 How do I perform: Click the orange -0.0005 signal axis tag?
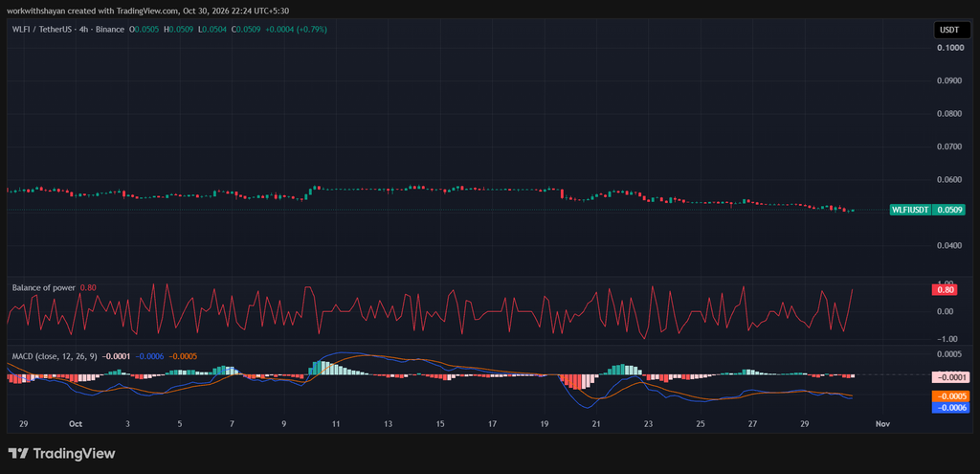[x=948, y=396]
